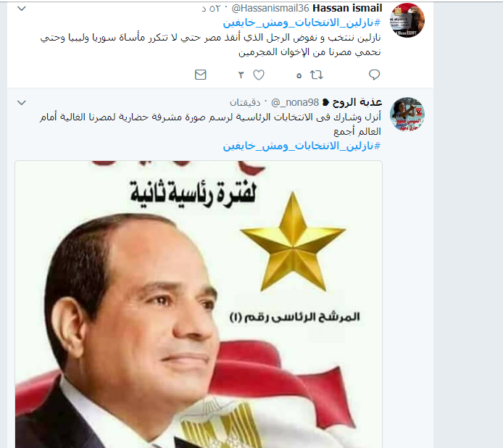Screen dimensions: 503x448
Task: Open the Hassan ismail display name
Action: (x=347, y=8)
